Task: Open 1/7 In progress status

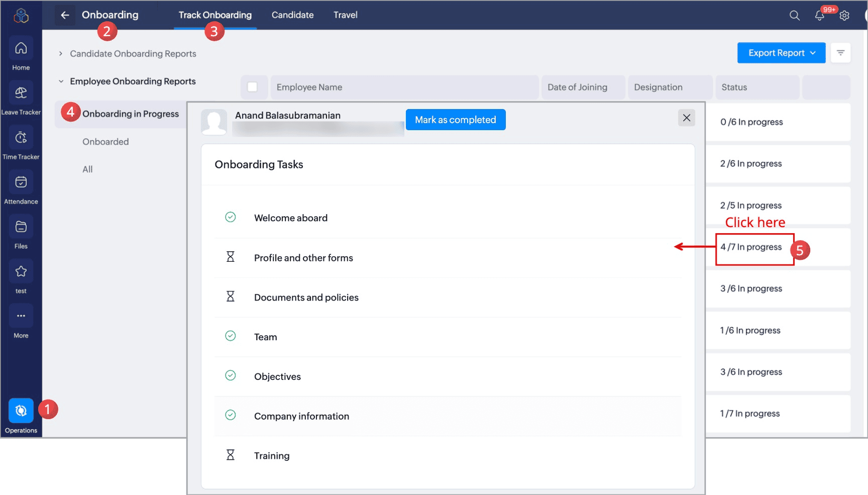Action: coord(749,414)
